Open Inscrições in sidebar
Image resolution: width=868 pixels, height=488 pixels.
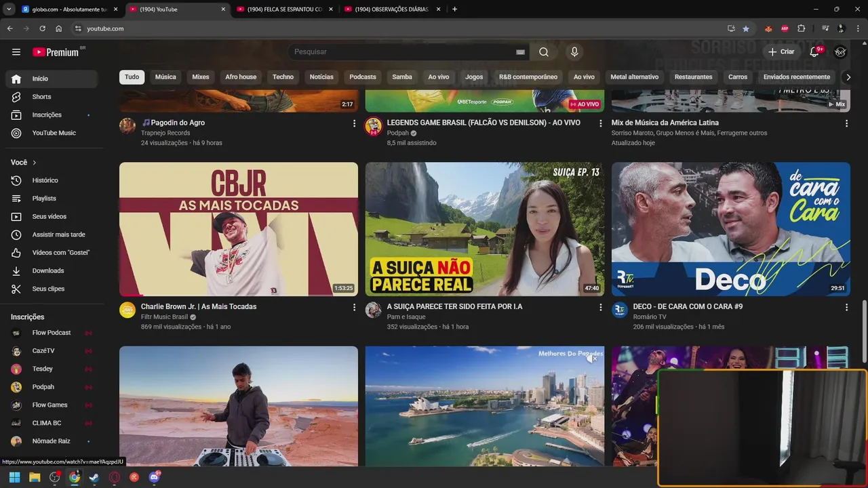click(52, 115)
